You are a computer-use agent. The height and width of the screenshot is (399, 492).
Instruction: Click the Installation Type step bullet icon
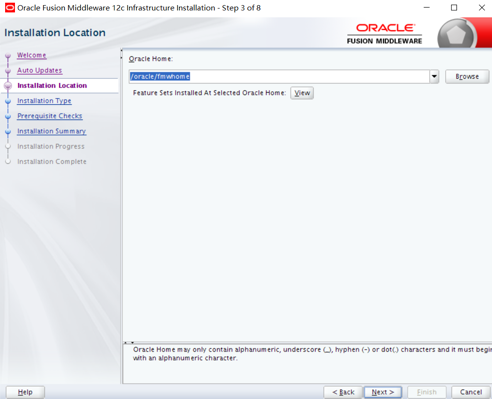pos(8,101)
